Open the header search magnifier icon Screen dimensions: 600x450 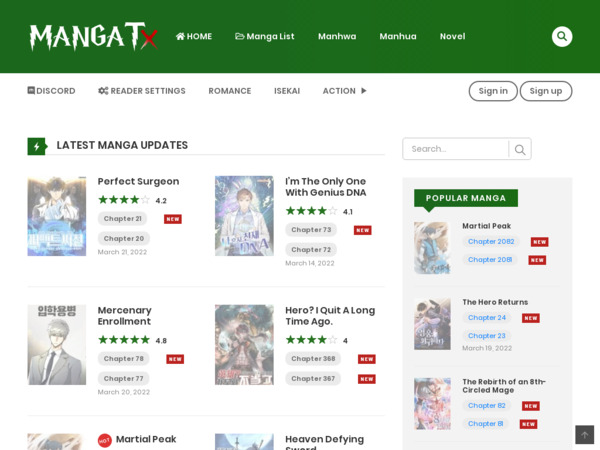pyautogui.click(x=562, y=36)
